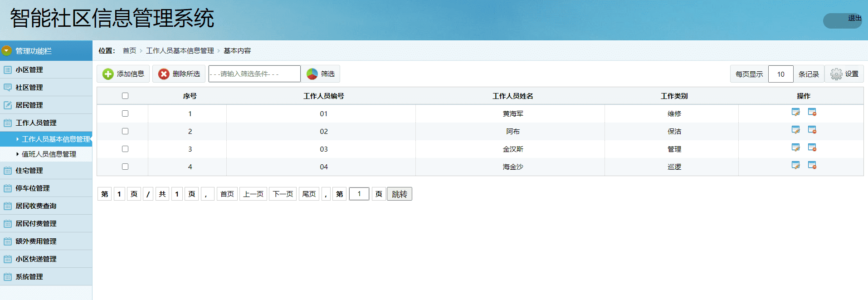Click the icon beside 小区快递管理
This screenshot has width=868, height=300.
click(8, 259)
